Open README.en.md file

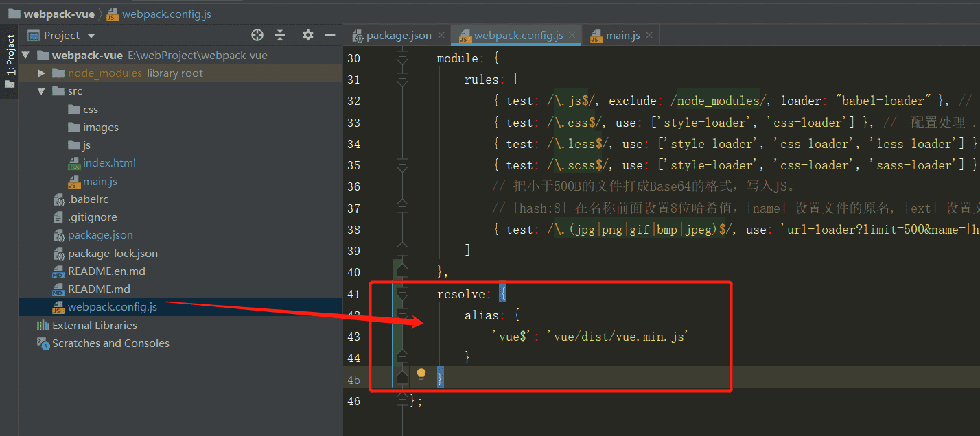(100, 271)
